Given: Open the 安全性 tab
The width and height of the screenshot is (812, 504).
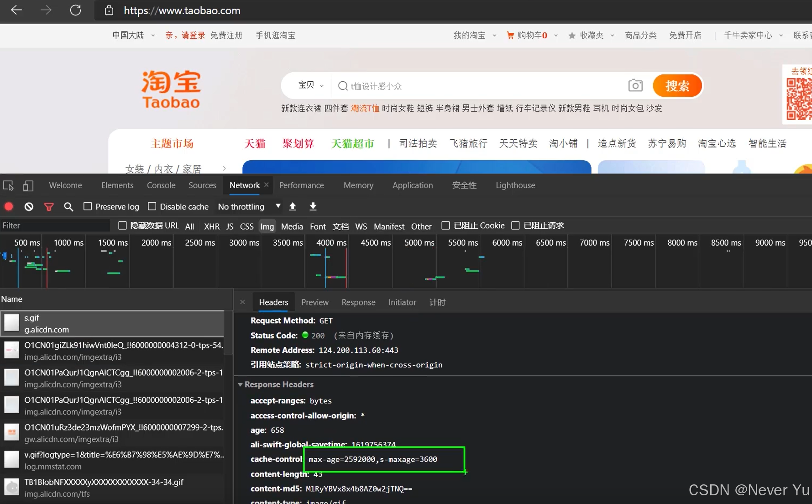Looking at the screenshot, I should coord(464,185).
